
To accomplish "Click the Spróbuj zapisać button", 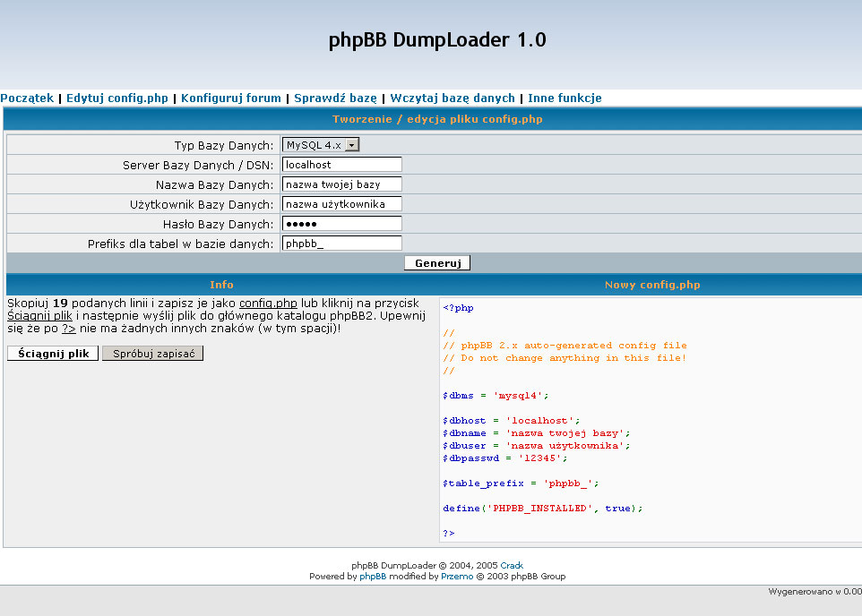I will point(153,354).
